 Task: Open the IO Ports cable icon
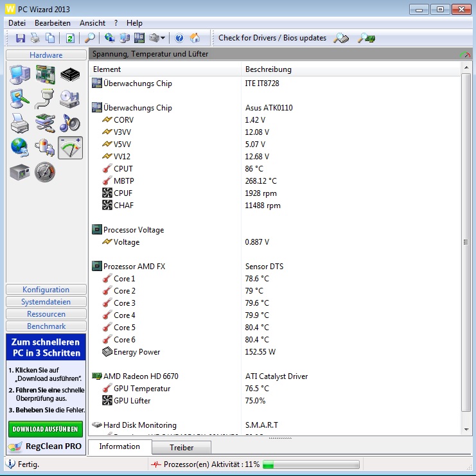(45, 99)
